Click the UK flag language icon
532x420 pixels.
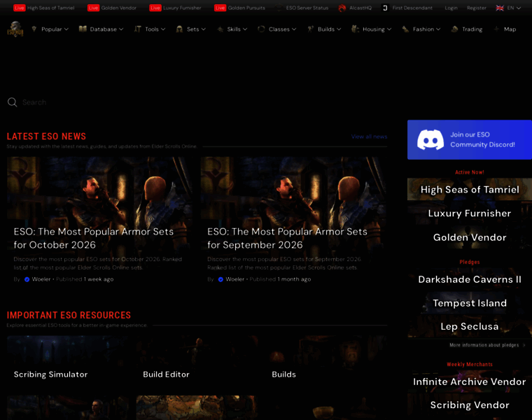(x=500, y=8)
